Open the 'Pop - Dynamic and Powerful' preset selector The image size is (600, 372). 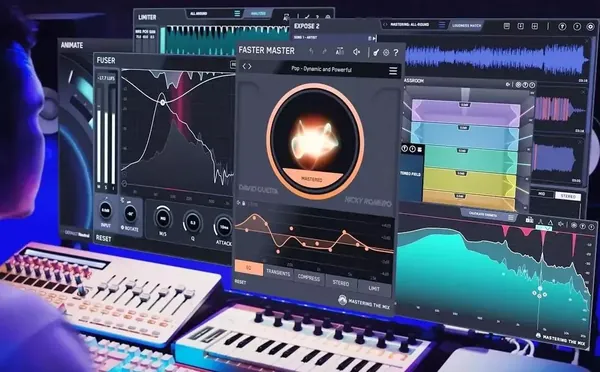[321, 69]
